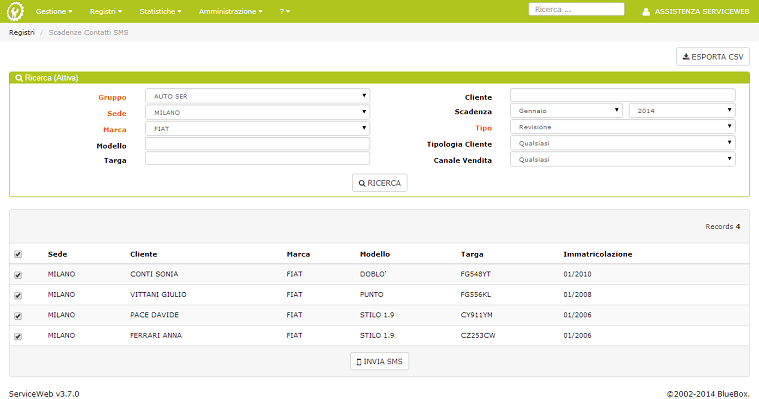This screenshot has width=759, height=399.
Task: Click the plate CZ253CW cell
Action: click(478, 335)
